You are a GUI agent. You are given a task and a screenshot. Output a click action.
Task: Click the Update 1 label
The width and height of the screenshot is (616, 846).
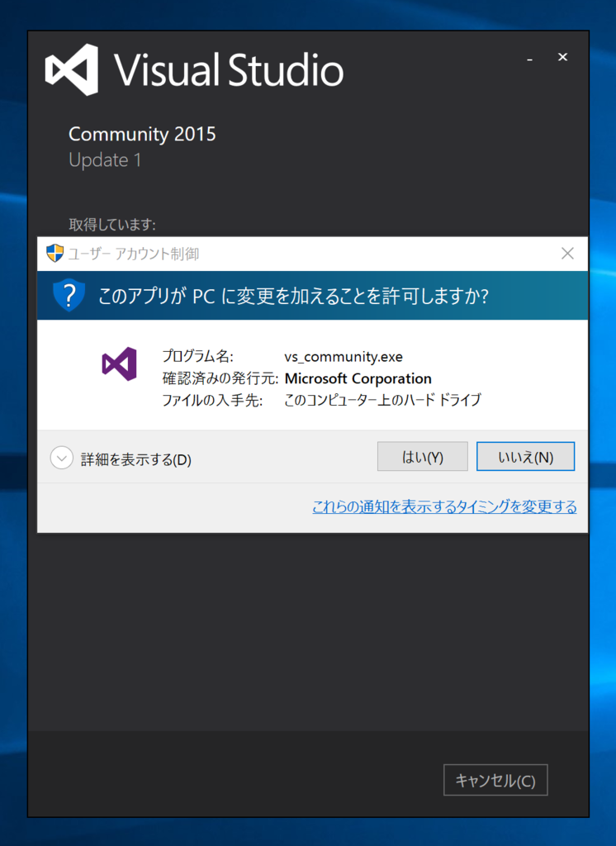pos(105,159)
